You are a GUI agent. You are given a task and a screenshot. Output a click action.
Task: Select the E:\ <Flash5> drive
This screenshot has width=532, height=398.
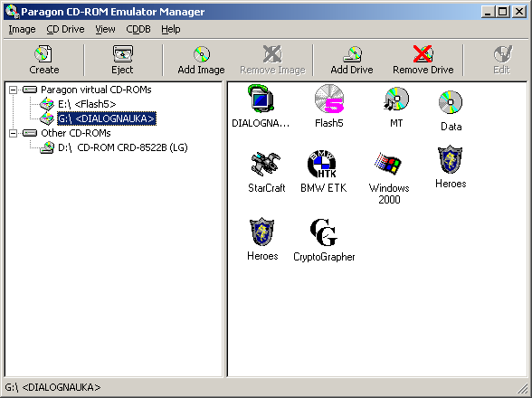pyautogui.click(x=87, y=104)
